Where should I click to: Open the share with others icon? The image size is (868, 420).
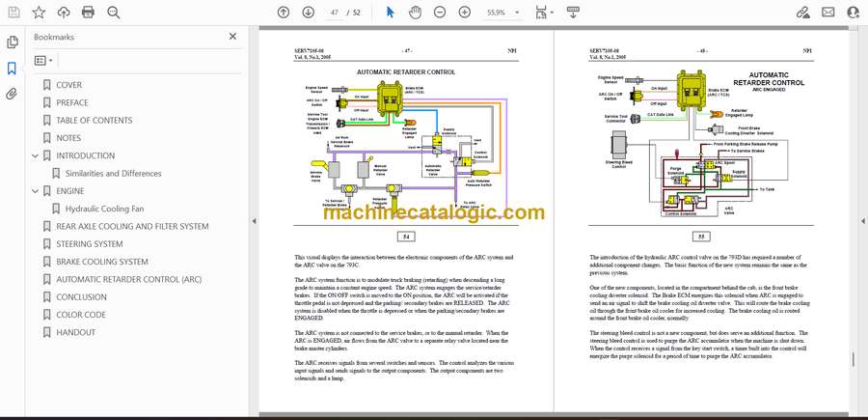coord(854,13)
